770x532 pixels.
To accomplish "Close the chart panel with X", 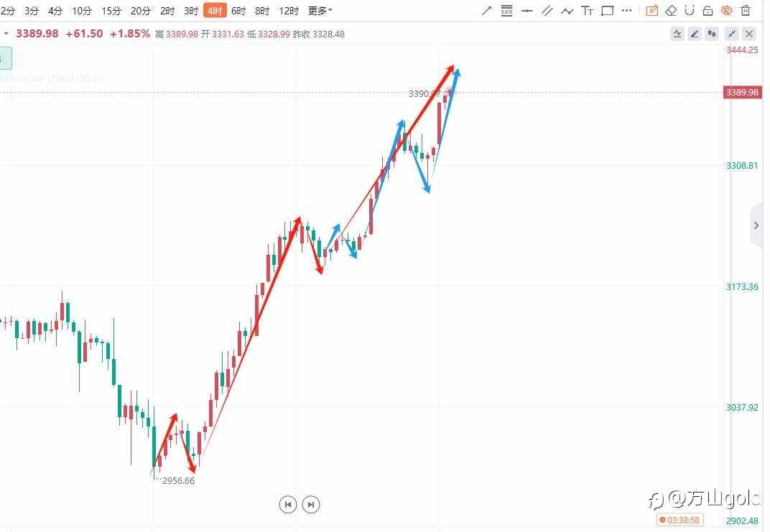I will 749,34.
